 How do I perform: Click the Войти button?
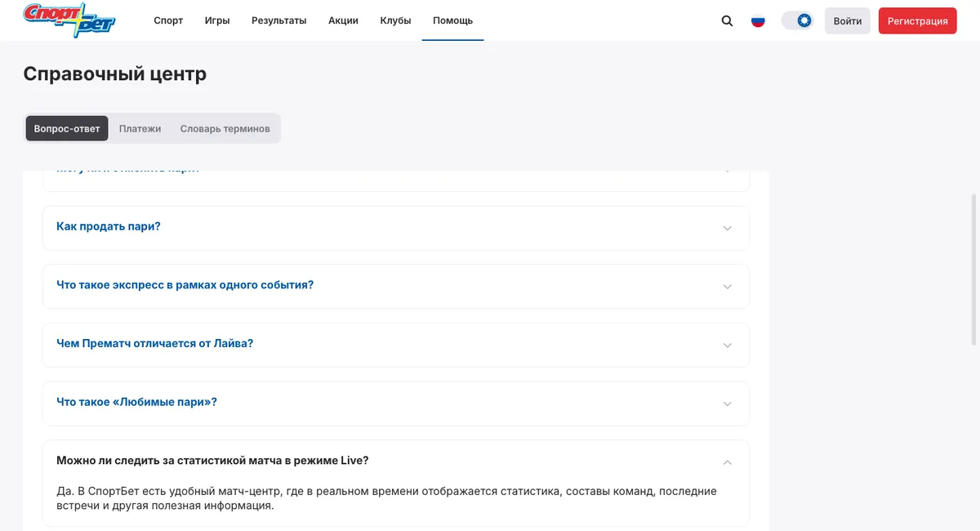pyautogui.click(x=848, y=21)
